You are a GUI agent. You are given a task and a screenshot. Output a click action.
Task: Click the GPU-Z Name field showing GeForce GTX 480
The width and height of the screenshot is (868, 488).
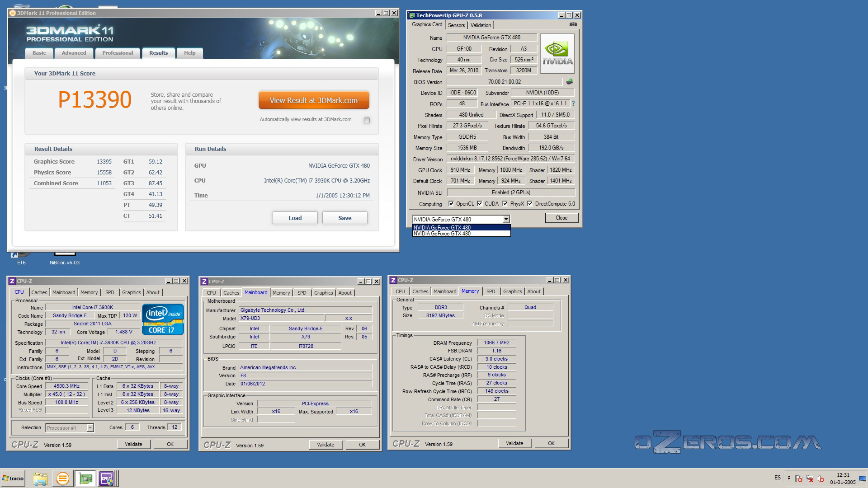tap(492, 38)
